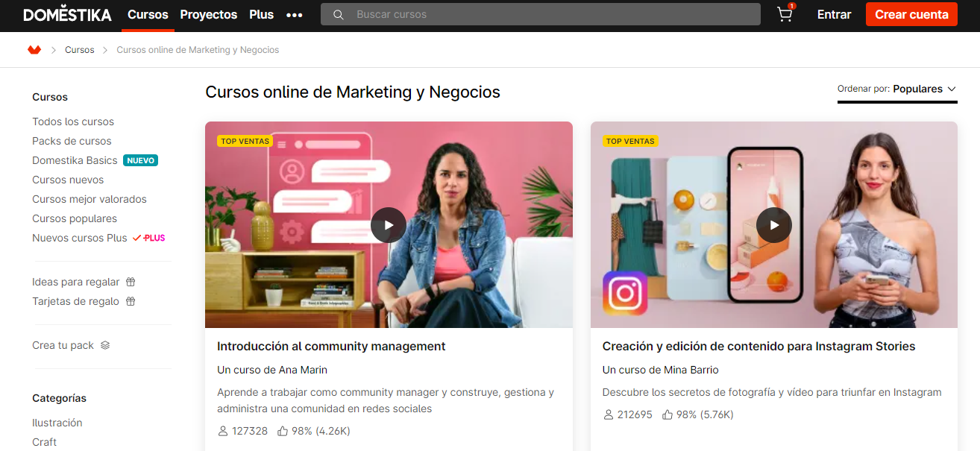The image size is (980, 451).
Task: Select the Craft category
Action: 44,442
